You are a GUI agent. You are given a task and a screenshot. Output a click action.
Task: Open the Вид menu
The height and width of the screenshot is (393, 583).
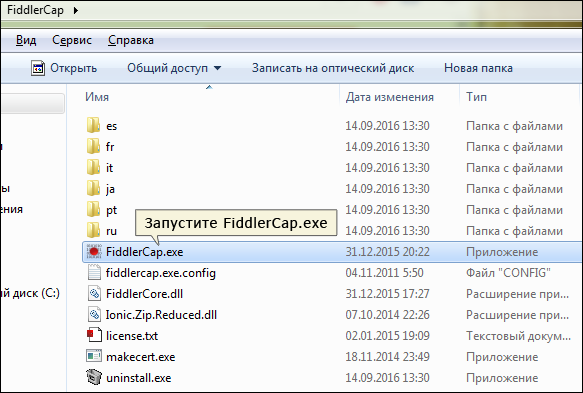(x=26, y=40)
